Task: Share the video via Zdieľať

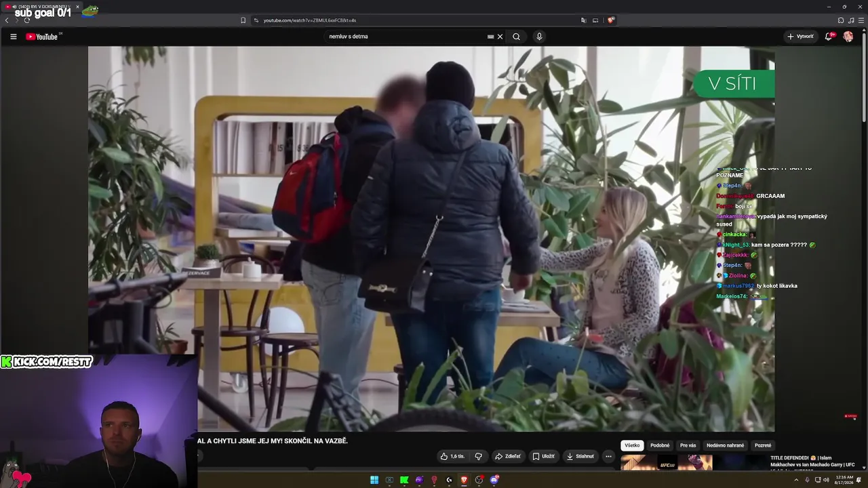Action: (508, 456)
